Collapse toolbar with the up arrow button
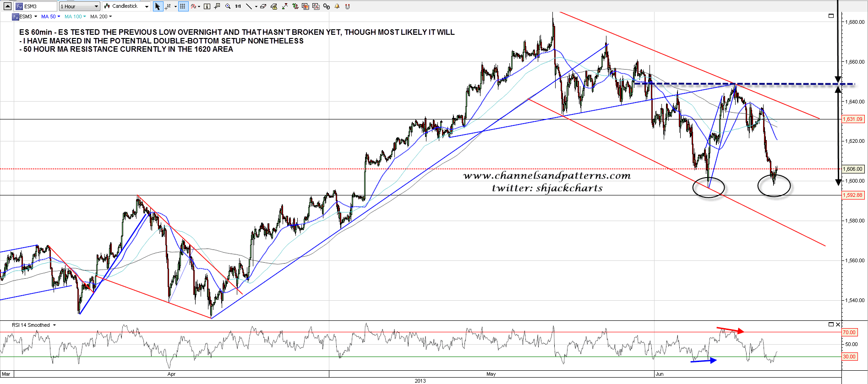Viewport: 868px width, 384px height. (x=7, y=6)
